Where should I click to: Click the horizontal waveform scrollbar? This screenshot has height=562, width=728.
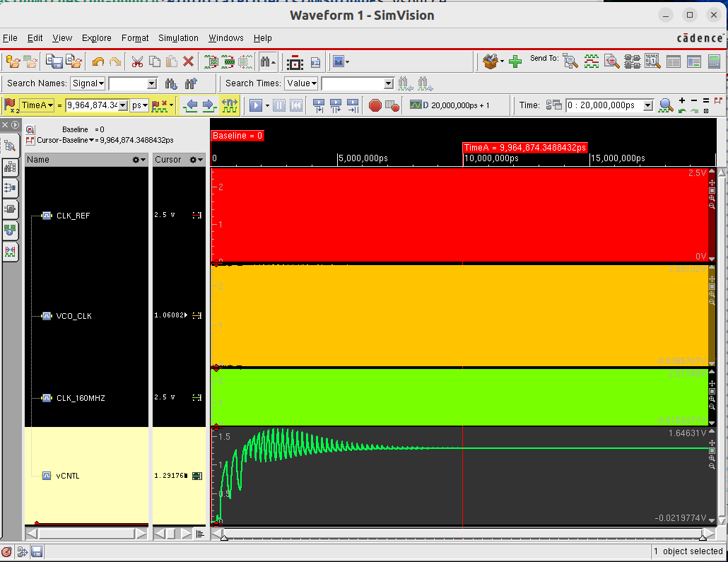[x=463, y=534]
